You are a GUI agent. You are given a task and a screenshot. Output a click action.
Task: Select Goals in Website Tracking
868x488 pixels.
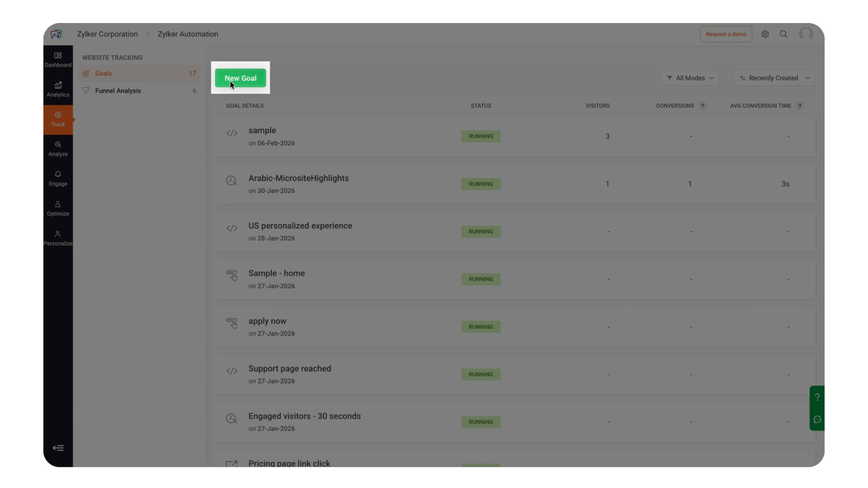click(104, 74)
